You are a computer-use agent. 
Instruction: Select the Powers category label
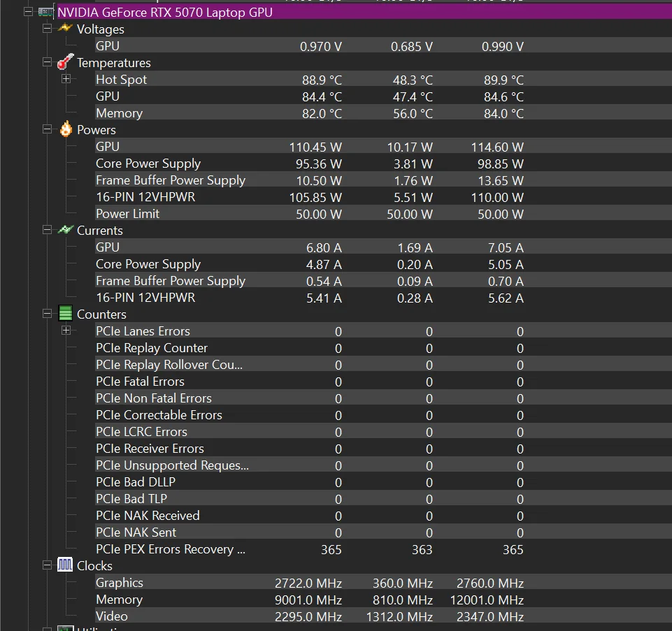click(96, 130)
